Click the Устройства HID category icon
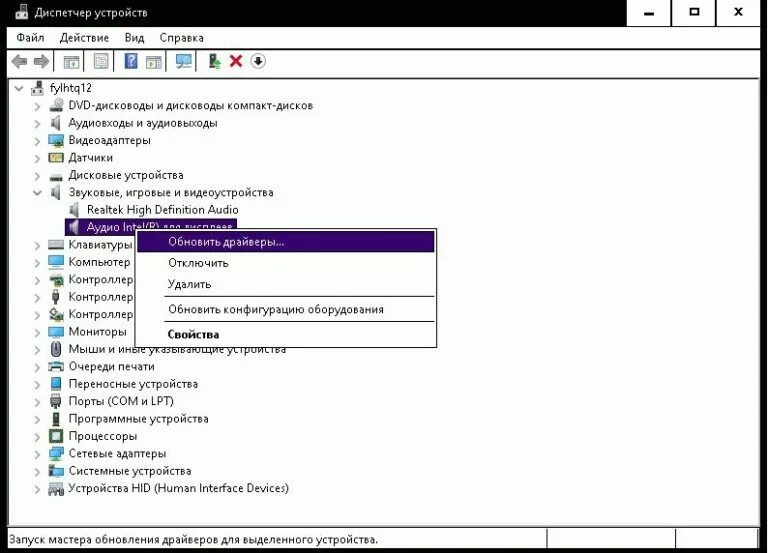 click(56, 488)
